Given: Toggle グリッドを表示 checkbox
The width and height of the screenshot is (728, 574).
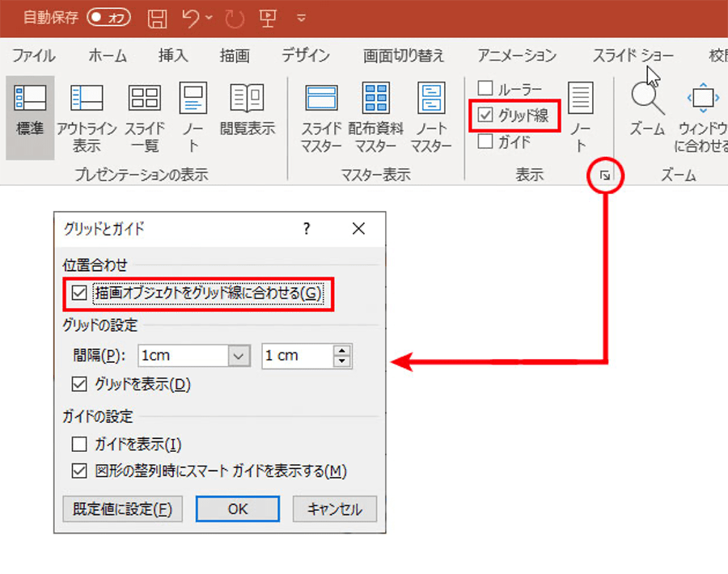Looking at the screenshot, I should tap(79, 384).
